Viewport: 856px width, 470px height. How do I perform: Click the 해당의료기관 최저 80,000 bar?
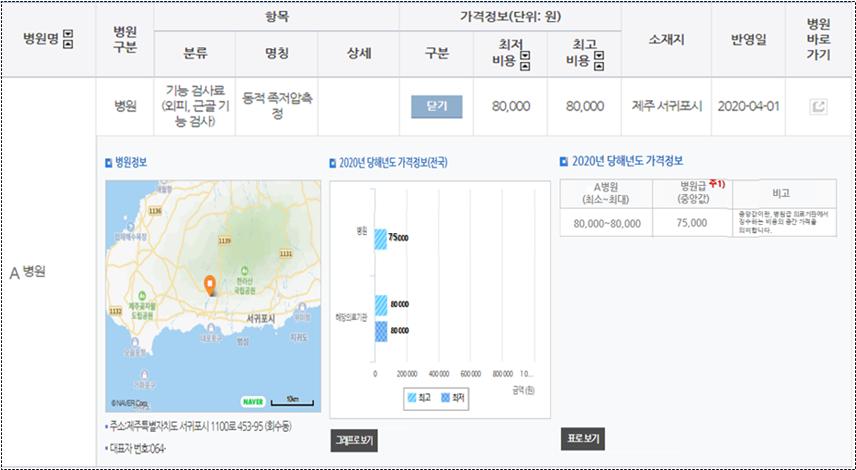pyautogui.click(x=381, y=331)
